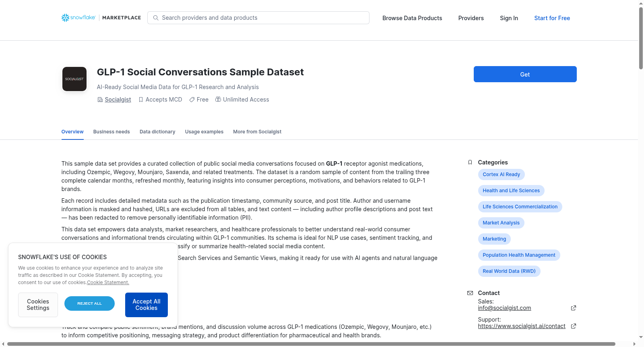Click REJECT ALL cookies button
The height and width of the screenshot is (347, 644).
pyautogui.click(x=89, y=303)
